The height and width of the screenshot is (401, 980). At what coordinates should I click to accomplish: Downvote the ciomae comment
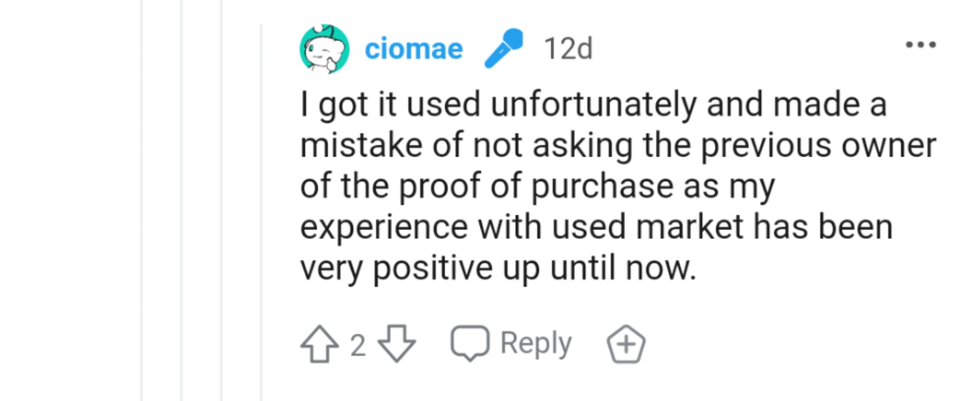tap(397, 344)
